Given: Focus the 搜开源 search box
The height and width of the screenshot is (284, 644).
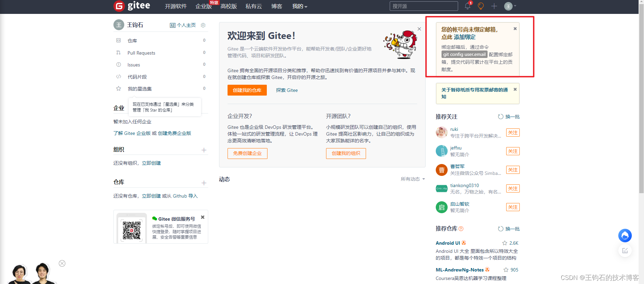Looking at the screenshot, I should (424, 6).
